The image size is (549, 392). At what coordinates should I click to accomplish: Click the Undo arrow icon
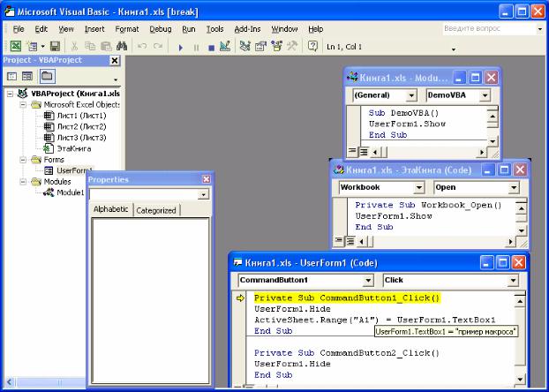142,46
